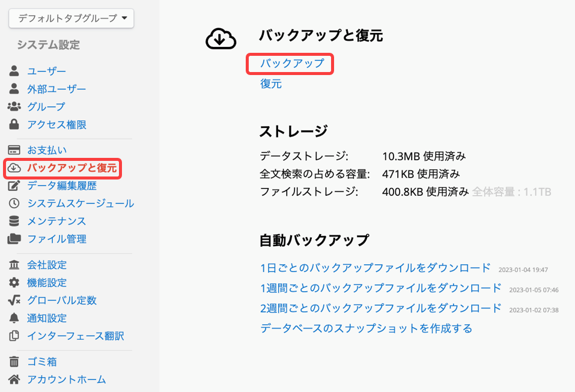Click the ファイル管理 folder icon

[14, 239]
